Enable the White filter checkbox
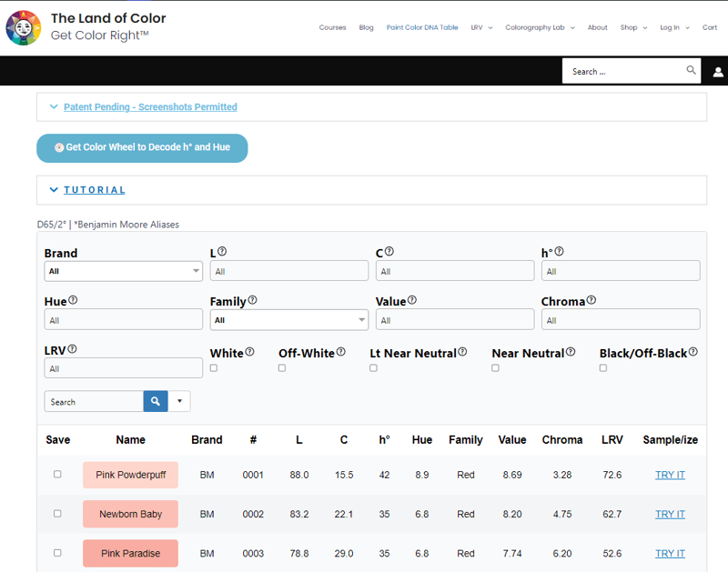728x572 pixels. [x=214, y=368]
